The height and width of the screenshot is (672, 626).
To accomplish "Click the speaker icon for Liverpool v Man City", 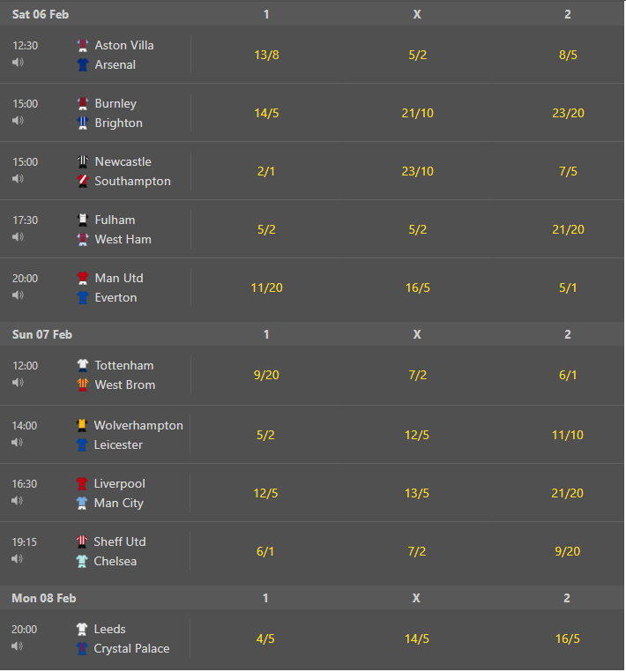I will click(x=17, y=501).
